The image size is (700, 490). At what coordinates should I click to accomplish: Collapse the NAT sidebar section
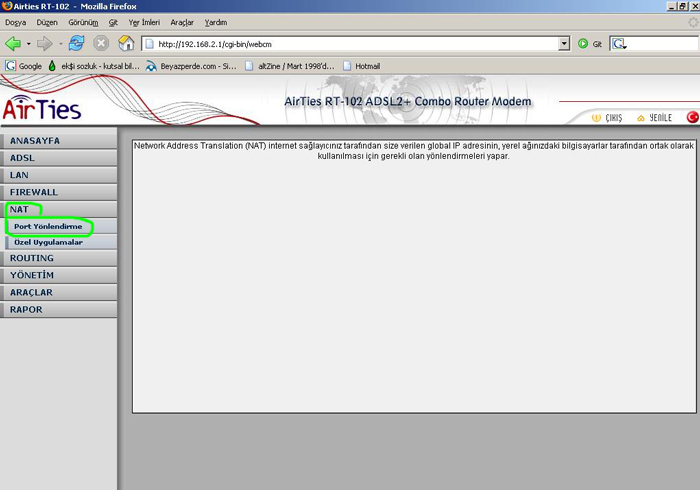[58, 209]
